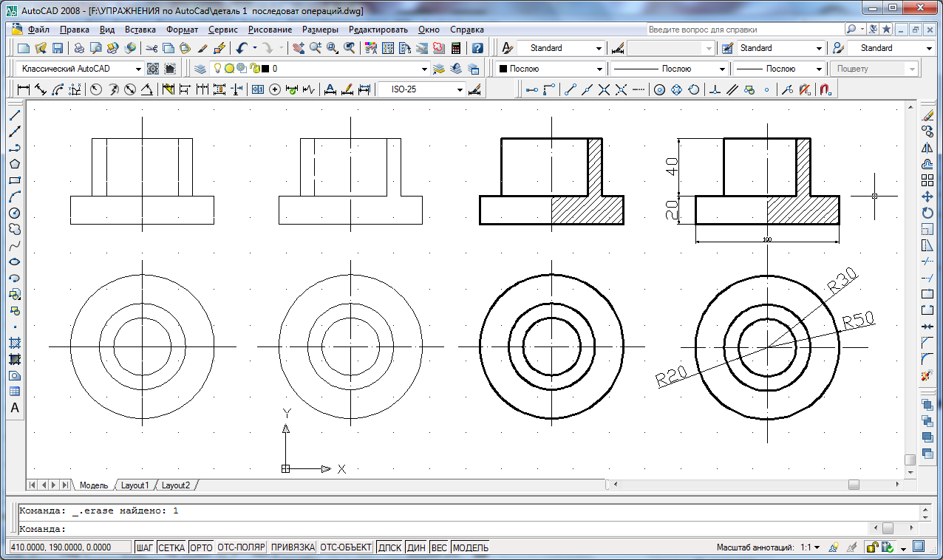Click the horizontal scrollbar thumb
Screen dimensions: 943x560
click(854, 485)
